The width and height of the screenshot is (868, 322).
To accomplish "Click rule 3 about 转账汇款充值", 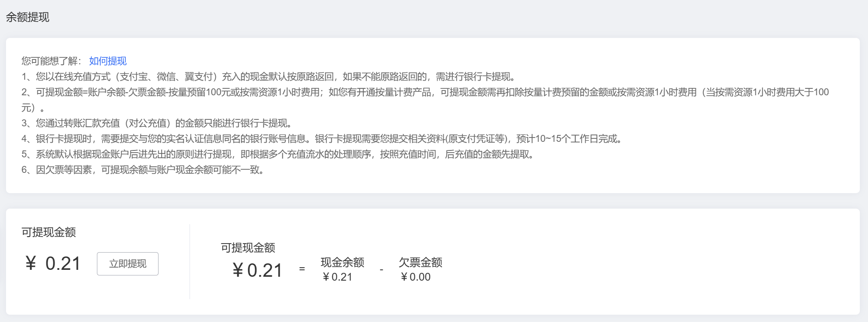I will tap(158, 123).
